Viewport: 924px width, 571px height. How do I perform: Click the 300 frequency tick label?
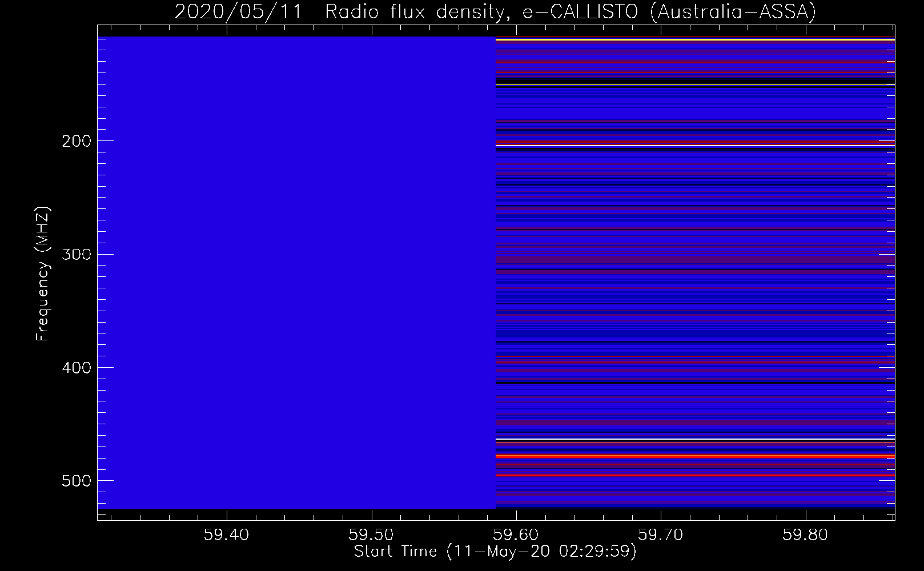(x=76, y=254)
